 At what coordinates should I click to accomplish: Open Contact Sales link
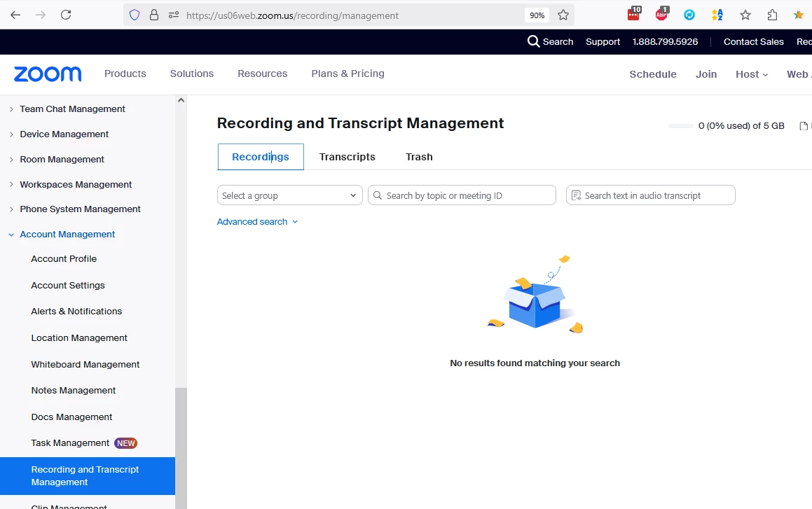pos(753,41)
